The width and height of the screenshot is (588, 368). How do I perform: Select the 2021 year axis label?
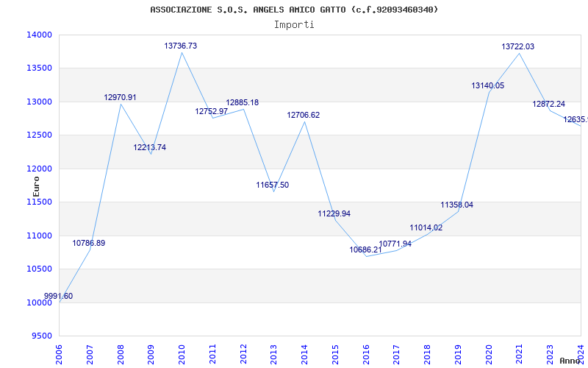click(x=520, y=355)
